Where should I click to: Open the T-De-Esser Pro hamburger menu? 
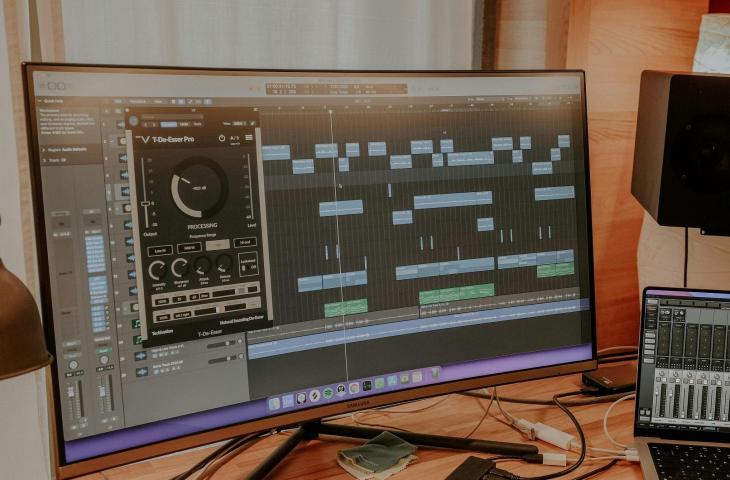[249, 138]
